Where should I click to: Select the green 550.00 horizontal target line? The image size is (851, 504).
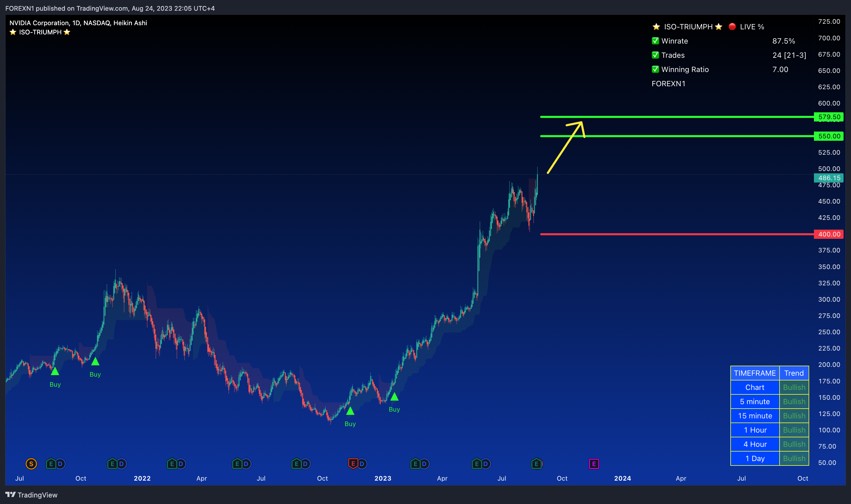point(676,136)
